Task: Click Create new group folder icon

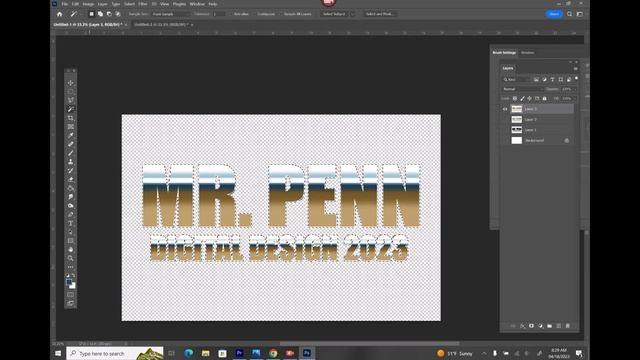Action: [x=549, y=326]
